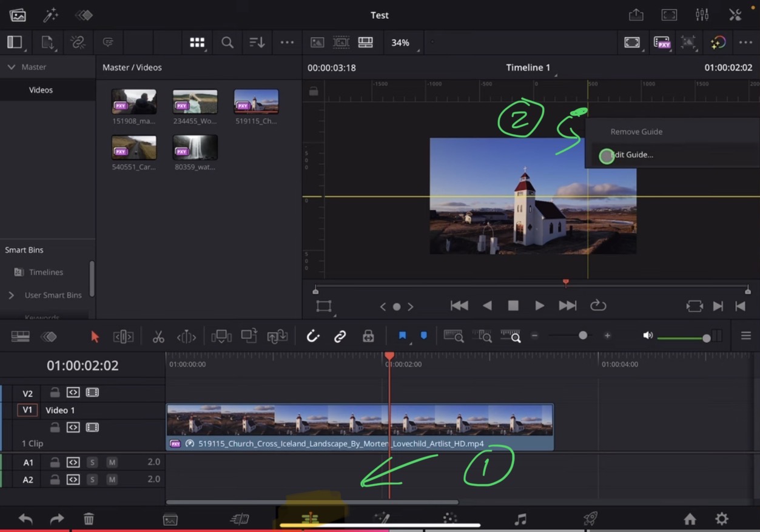Select the 80359_wat waterfall clip thumbnail
The width and height of the screenshot is (760, 532).
194,147
